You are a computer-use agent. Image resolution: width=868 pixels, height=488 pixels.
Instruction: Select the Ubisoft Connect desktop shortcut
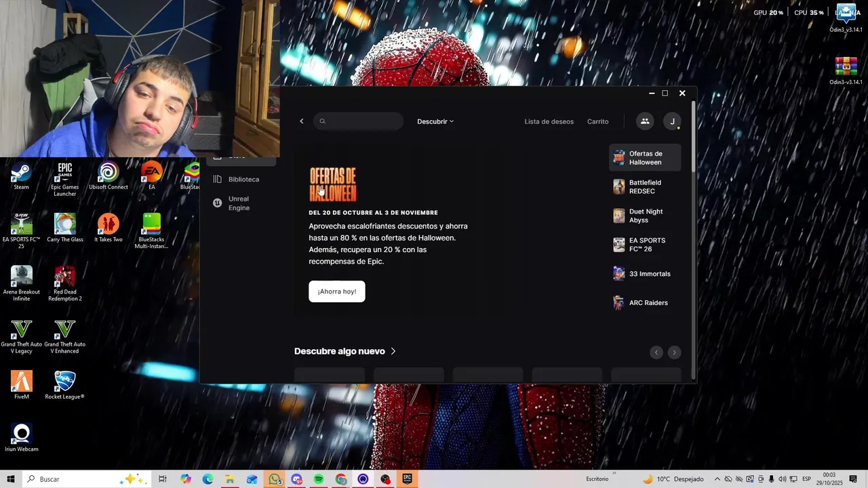point(108,176)
